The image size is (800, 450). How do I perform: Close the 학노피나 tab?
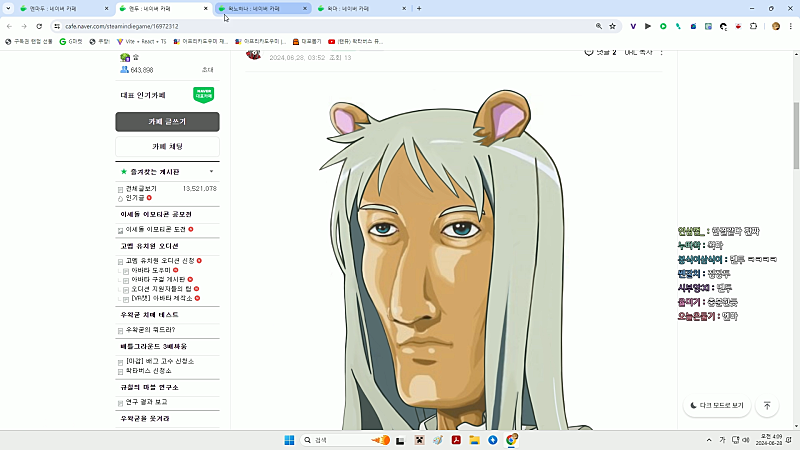click(305, 9)
